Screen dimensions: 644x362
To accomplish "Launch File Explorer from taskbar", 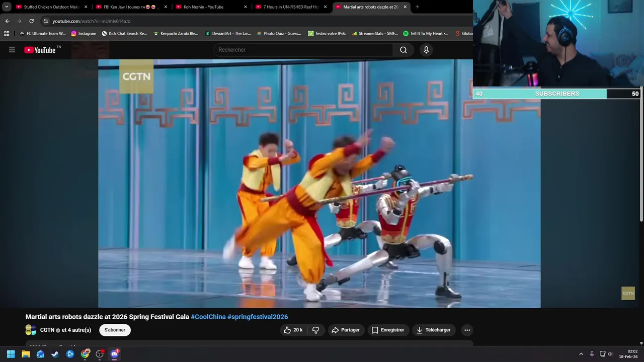I will [x=26, y=354].
